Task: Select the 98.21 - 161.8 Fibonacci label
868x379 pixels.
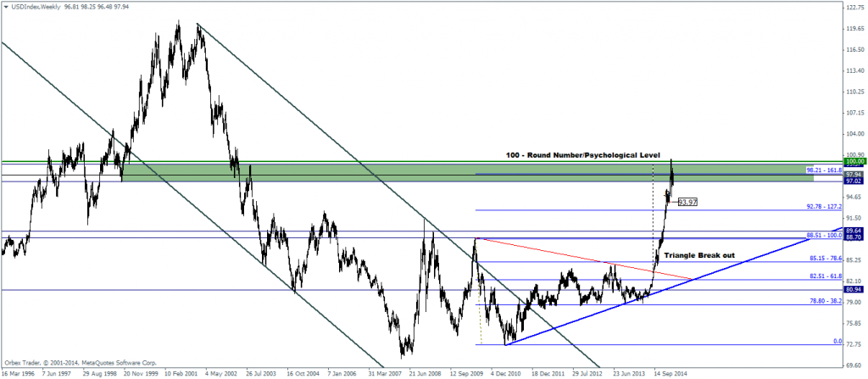Action: click(x=823, y=170)
